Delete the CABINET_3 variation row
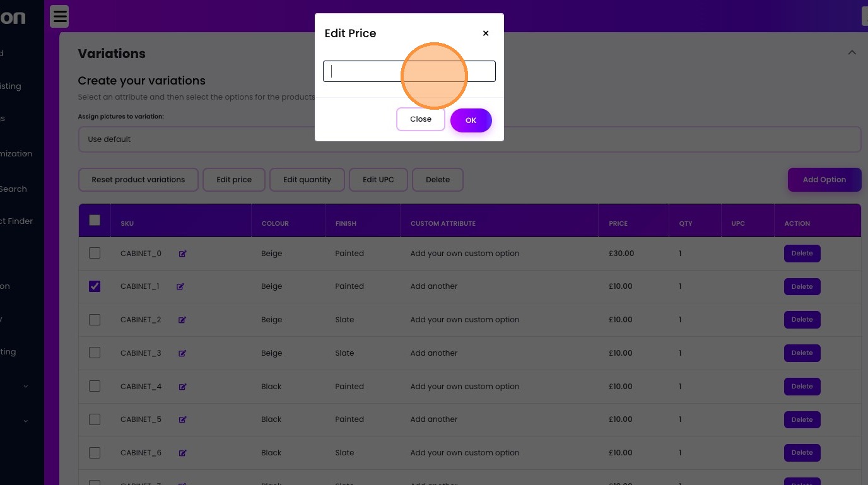This screenshot has width=868, height=485. [x=802, y=353]
